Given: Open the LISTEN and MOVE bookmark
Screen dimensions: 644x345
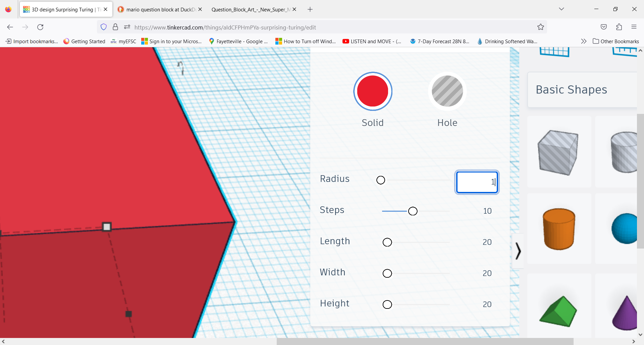Looking at the screenshot, I should (x=372, y=41).
